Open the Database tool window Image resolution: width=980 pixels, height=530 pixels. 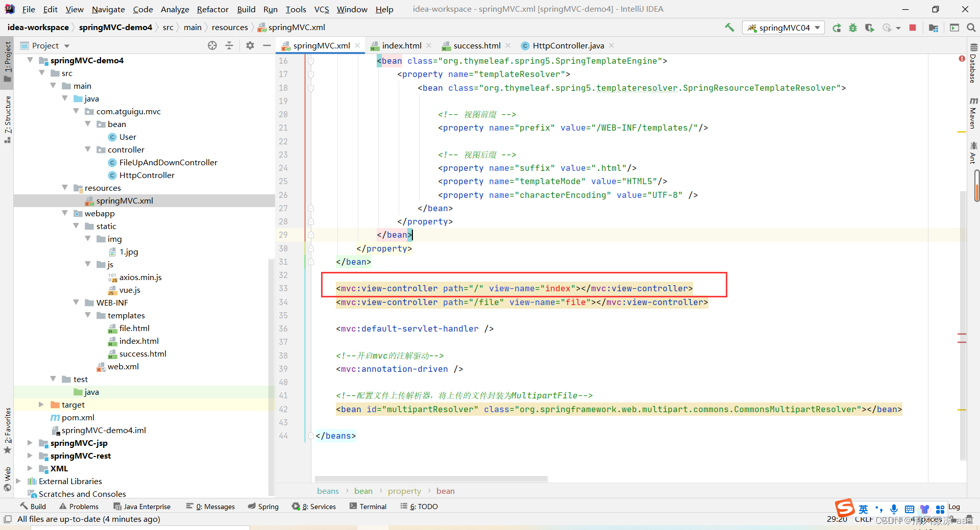pos(973,63)
